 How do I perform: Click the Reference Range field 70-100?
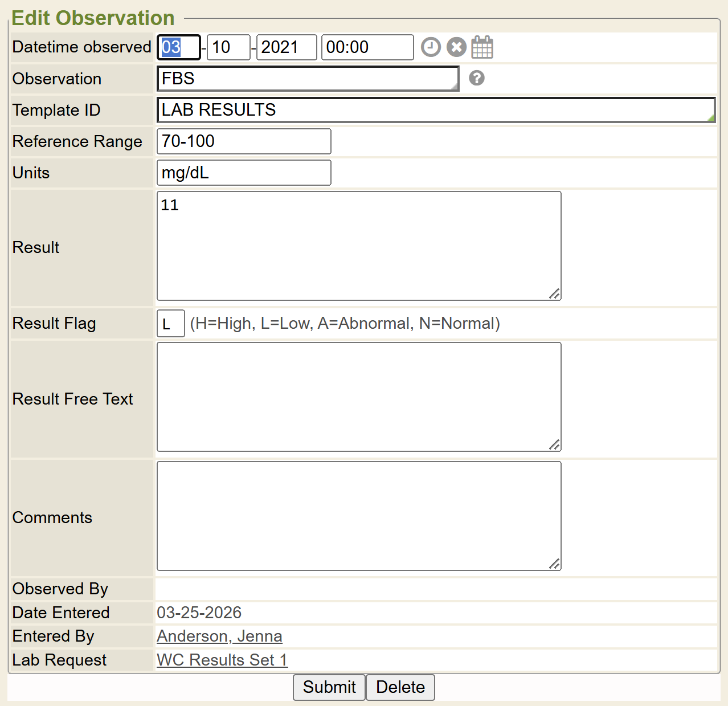244,141
